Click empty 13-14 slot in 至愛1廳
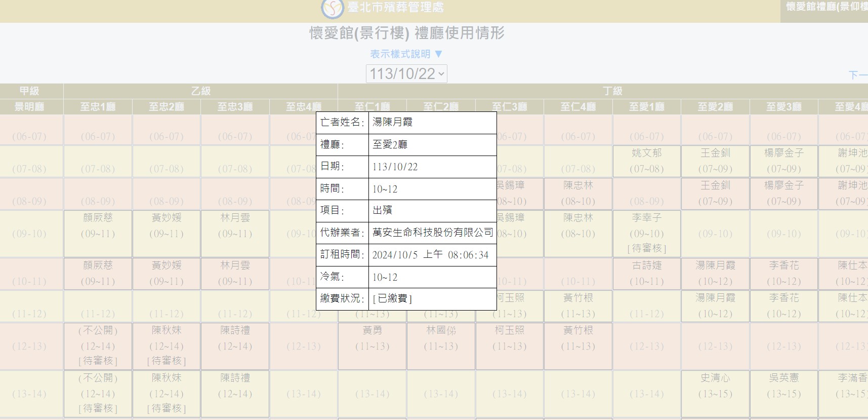The height and width of the screenshot is (420, 868). pyautogui.click(x=646, y=394)
